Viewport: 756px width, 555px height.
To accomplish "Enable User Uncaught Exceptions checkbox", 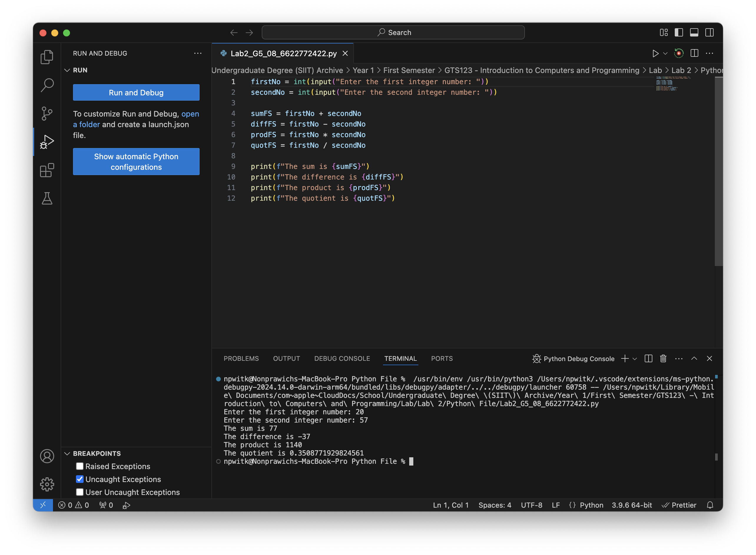I will point(79,492).
